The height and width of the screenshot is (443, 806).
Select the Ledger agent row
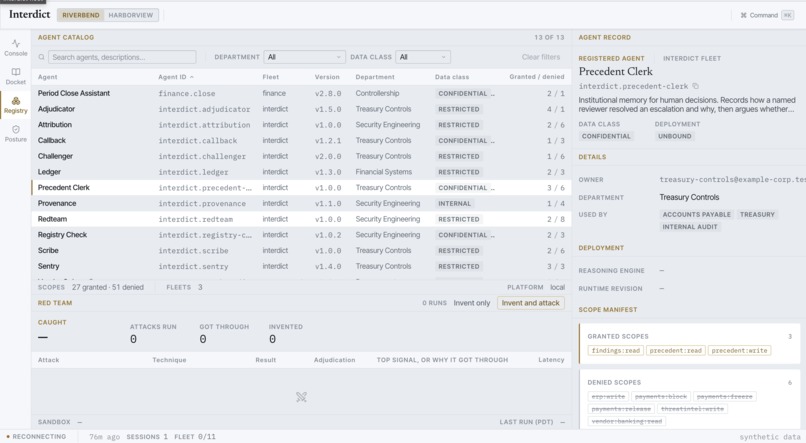[301, 172]
